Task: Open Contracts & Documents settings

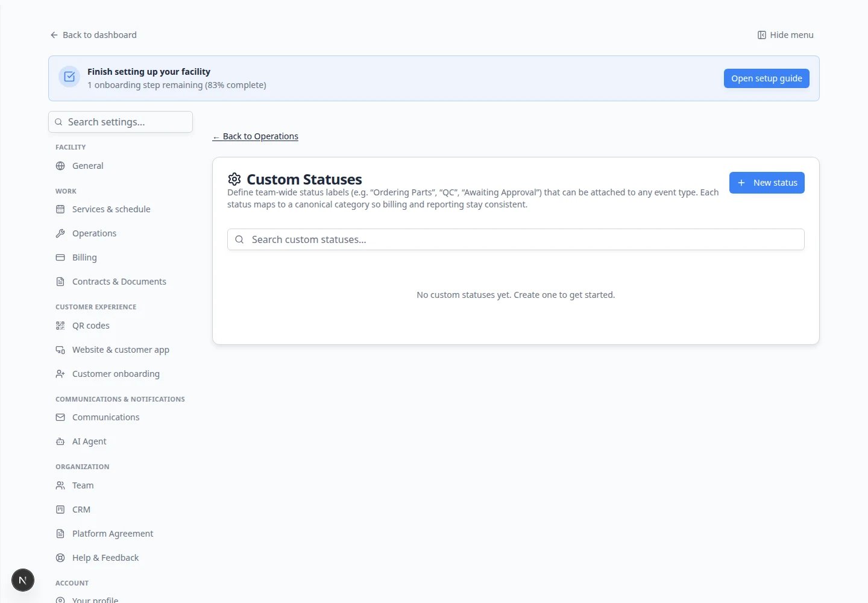Action: click(x=121, y=282)
